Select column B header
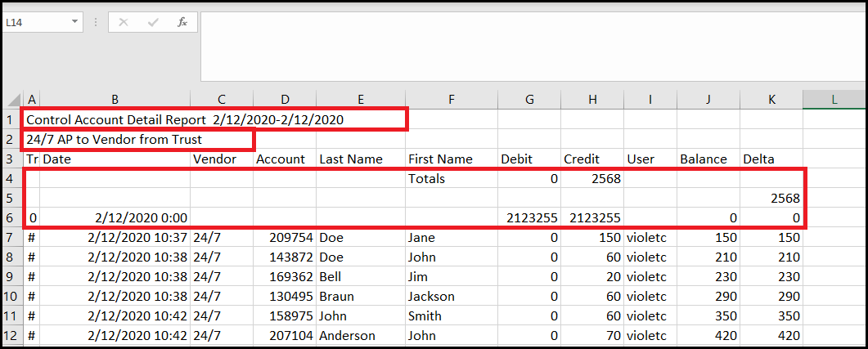868x349 pixels. [115, 99]
